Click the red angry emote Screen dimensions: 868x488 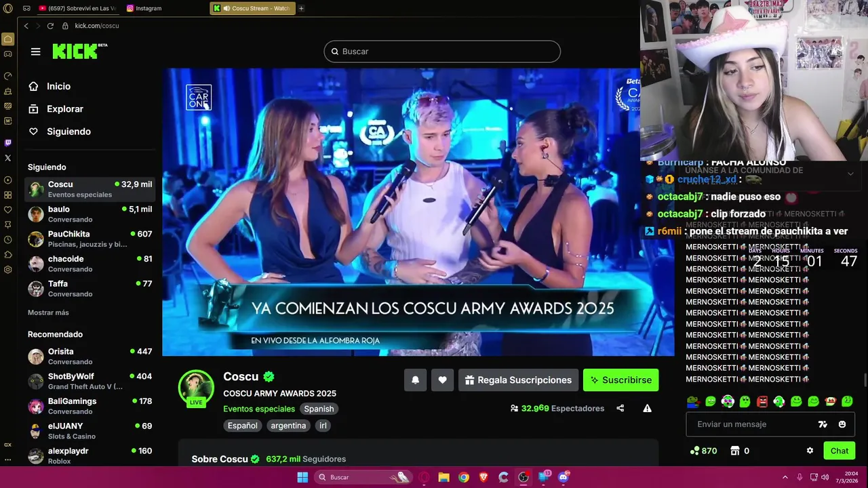click(762, 401)
